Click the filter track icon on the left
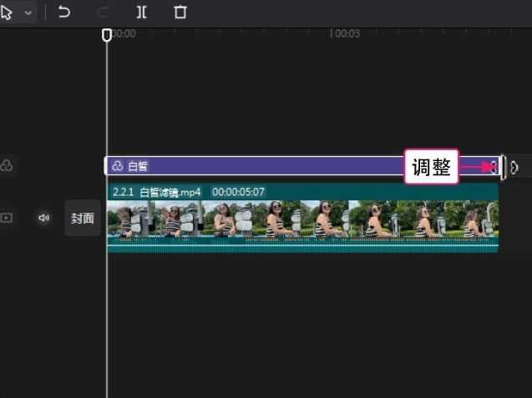 6,165
